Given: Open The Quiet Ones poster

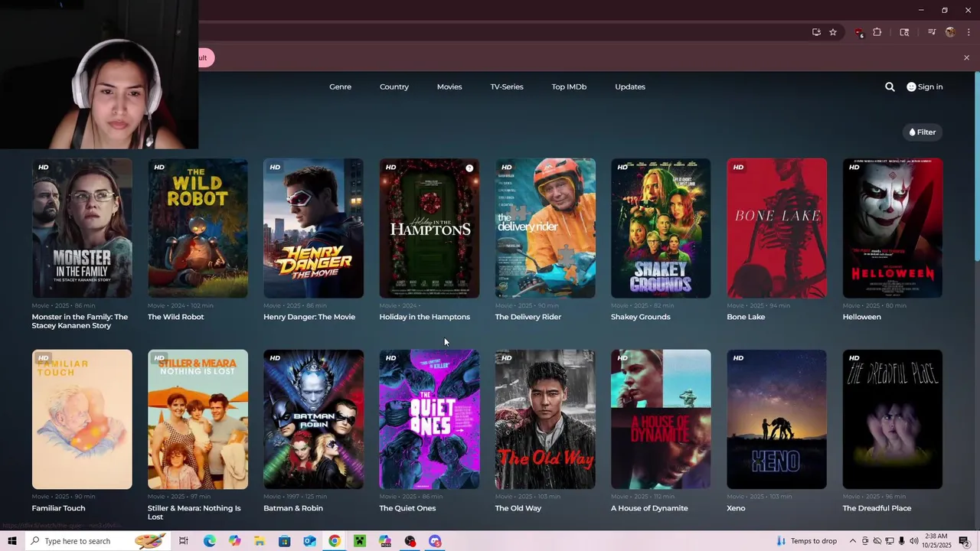Looking at the screenshot, I should (x=430, y=419).
